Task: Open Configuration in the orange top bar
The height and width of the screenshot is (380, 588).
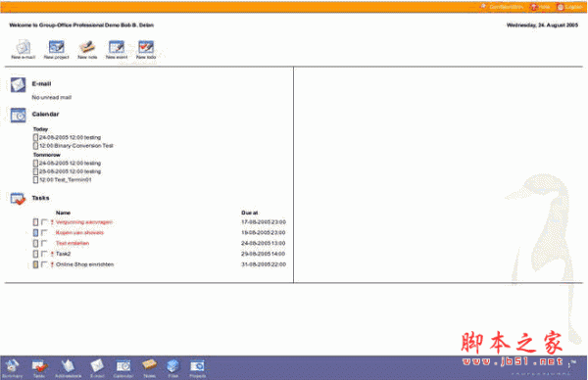Action: [x=502, y=7]
